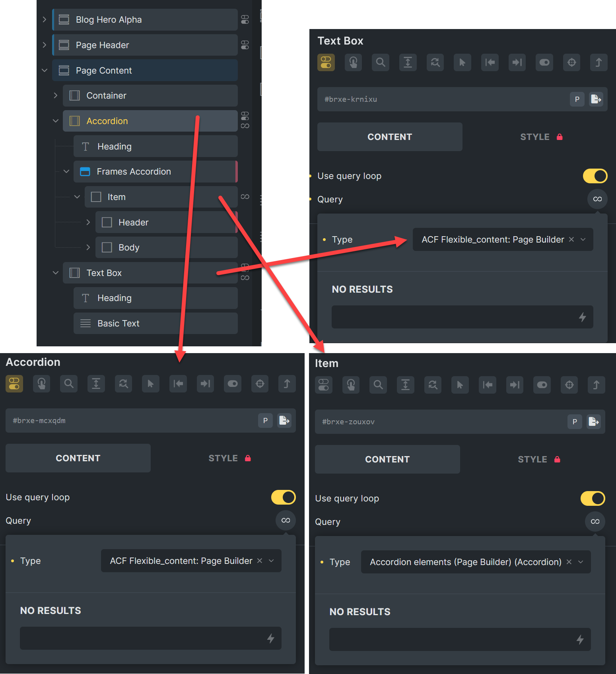Open Type dropdown in Text Box panel
Viewport: 616px width, 674px height.
(503, 239)
